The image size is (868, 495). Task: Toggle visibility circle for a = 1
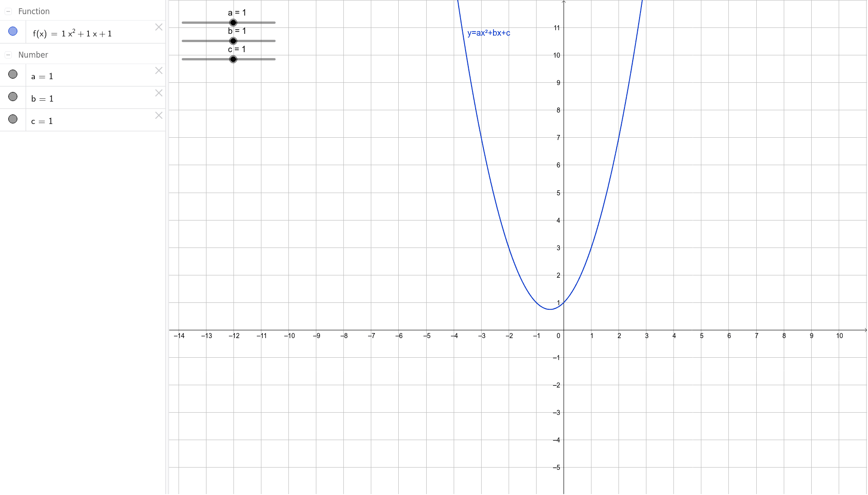[13, 74]
